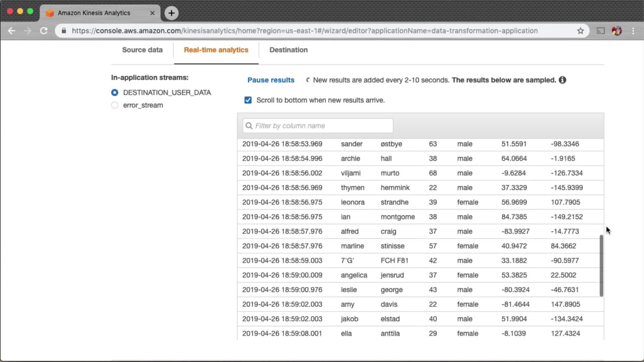Select the DESTINATION_USER_DATA stream
The image size is (644, 362).
115,93
